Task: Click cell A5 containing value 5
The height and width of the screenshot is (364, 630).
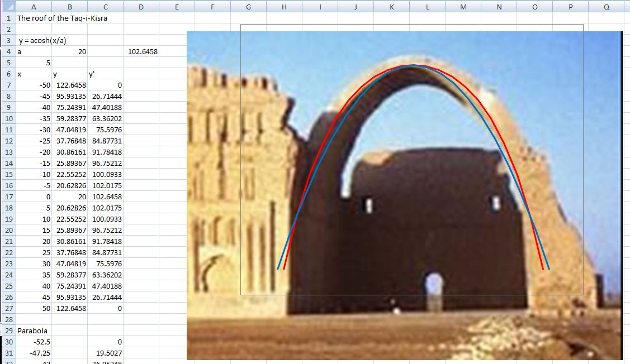Action: point(34,63)
